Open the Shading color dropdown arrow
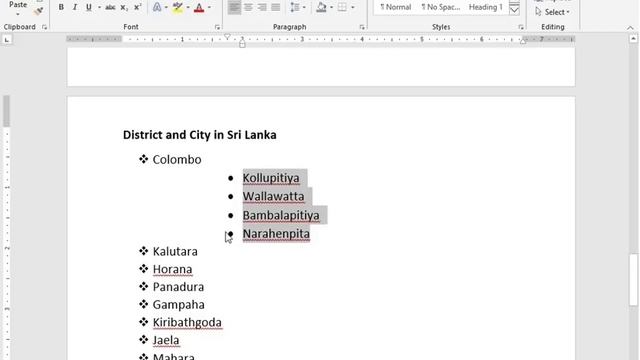Screen dimensions: 640x360 (331, 7)
